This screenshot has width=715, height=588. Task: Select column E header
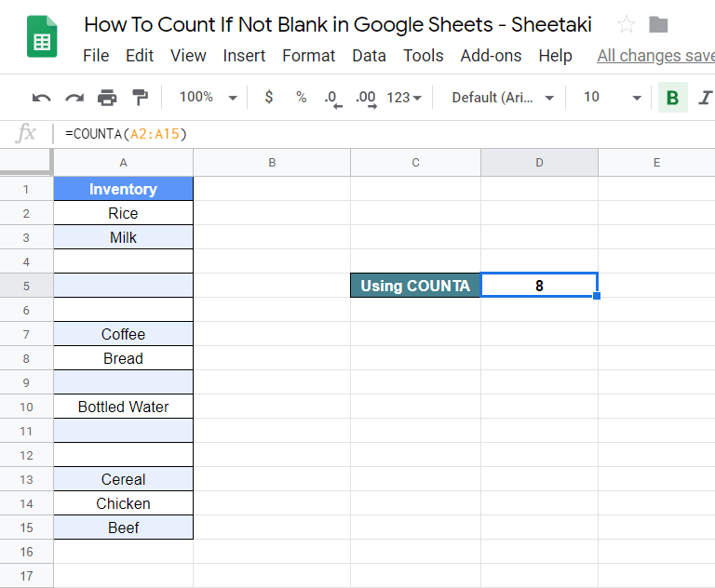[656, 163]
